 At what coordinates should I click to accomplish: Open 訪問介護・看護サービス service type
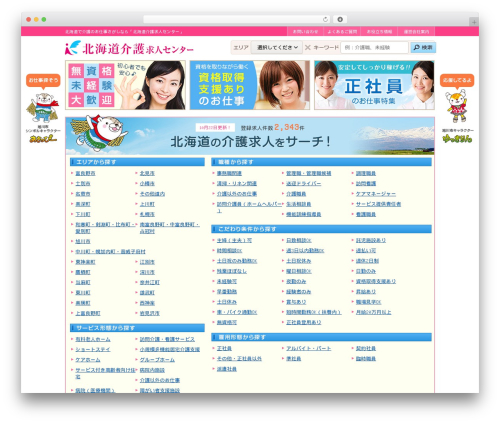[x=167, y=339]
